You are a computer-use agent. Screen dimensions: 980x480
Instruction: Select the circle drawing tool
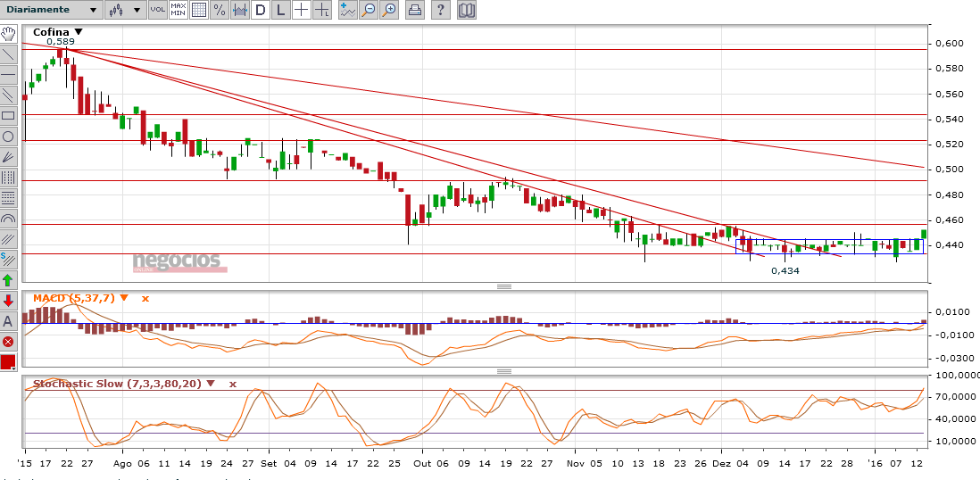(x=8, y=136)
